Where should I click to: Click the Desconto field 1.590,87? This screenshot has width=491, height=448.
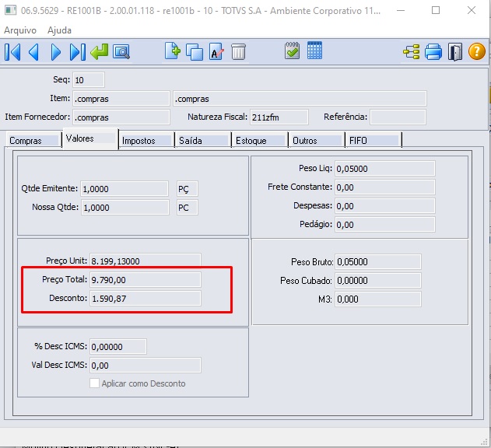pyautogui.click(x=146, y=299)
